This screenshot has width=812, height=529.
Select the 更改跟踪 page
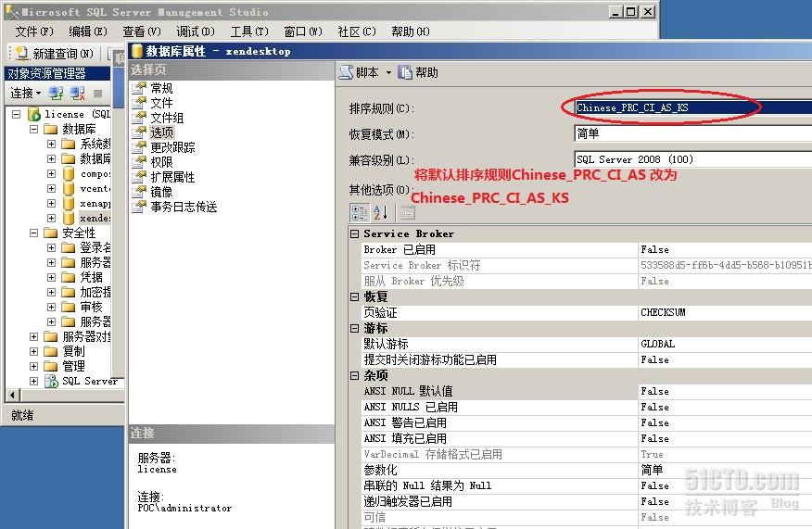click(x=172, y=147)
